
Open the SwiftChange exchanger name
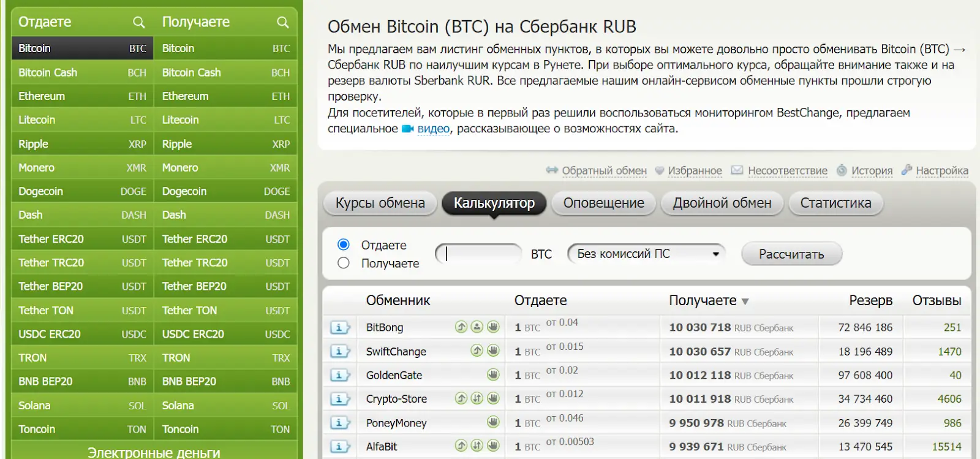[x=396, y=351]
